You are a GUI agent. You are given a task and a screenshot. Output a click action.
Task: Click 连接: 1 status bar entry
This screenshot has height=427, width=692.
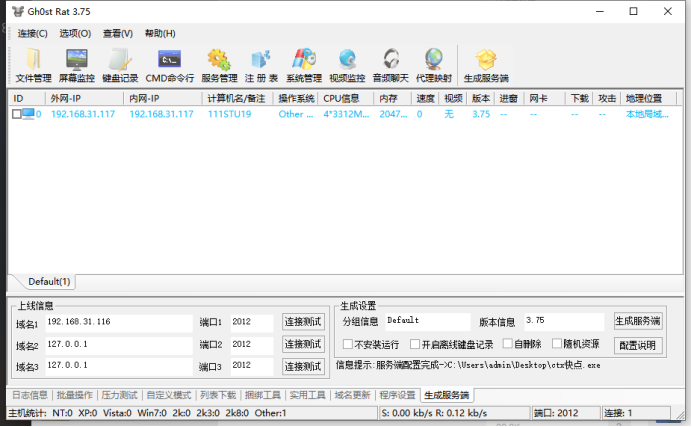click(636, 413)
